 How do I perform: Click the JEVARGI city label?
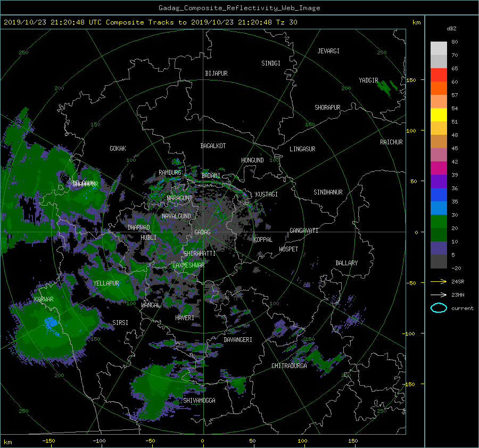tap(328, 51)
